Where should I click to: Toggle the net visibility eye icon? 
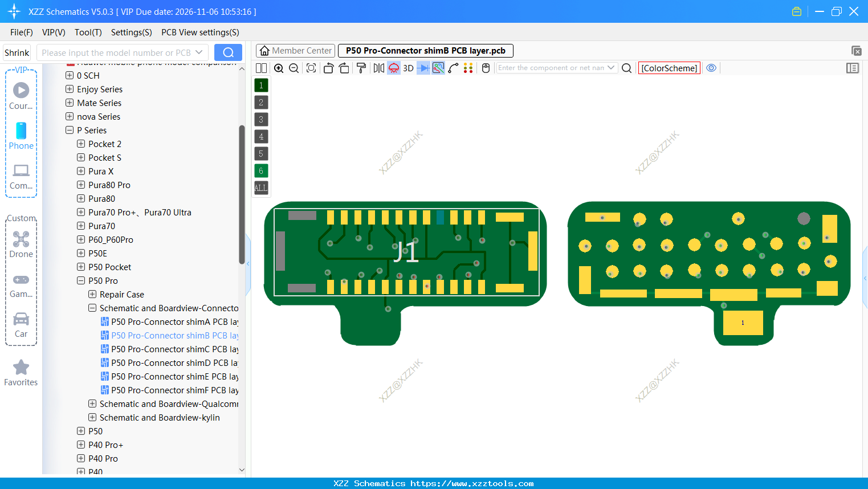pyautogui.click(x=711, y=68)
